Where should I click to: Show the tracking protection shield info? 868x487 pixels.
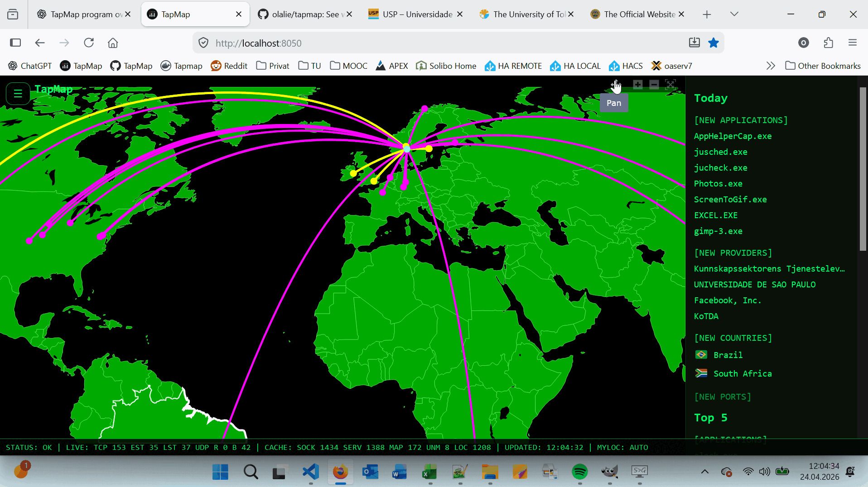[203, 43]
